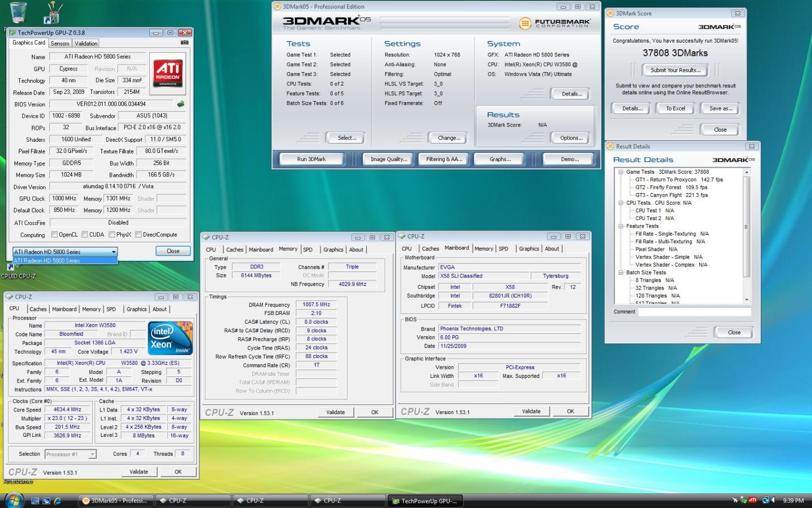Click Graphs... button in 3DMark05

tap(500, 159)
